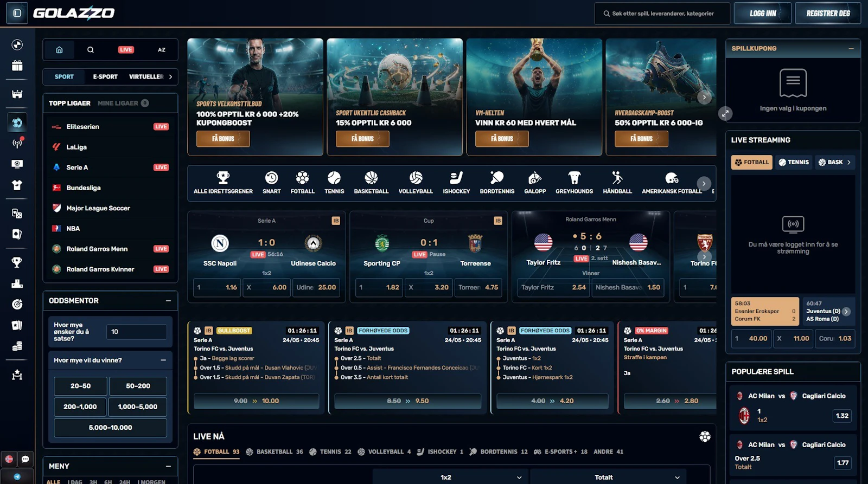Image resolution: width=868 pixels, height=484 pixels.
Task: Select Ishockey in the sport category row
Action: pyautogui.click(x=456, y=183)
